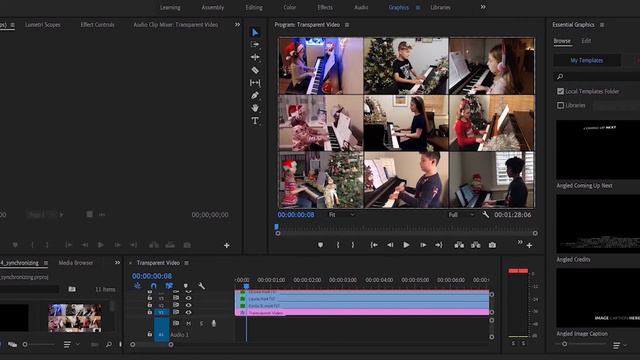Select the Pen tool
Image resolution: width=640 pixels, height=360 pixels.
coord(255,96)
